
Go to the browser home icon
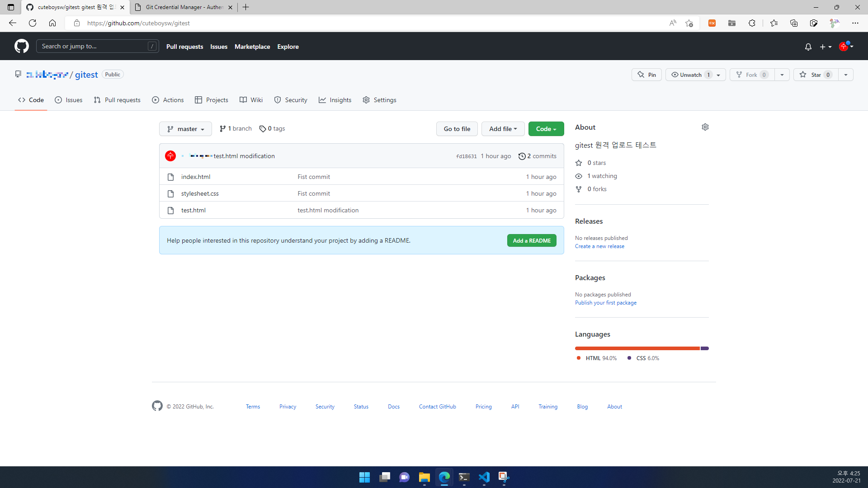(52, 23)
